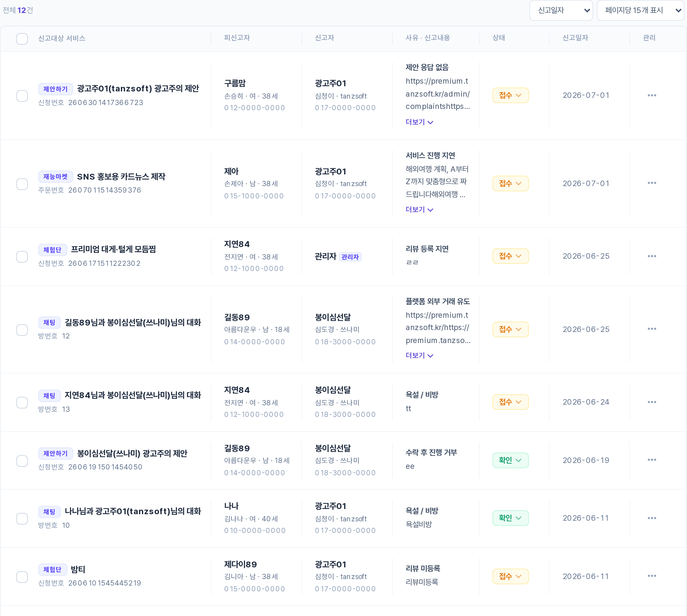Click the 신고대상 서비스 column header
This screenshot has height=616, width=687.
click(62, 38)
